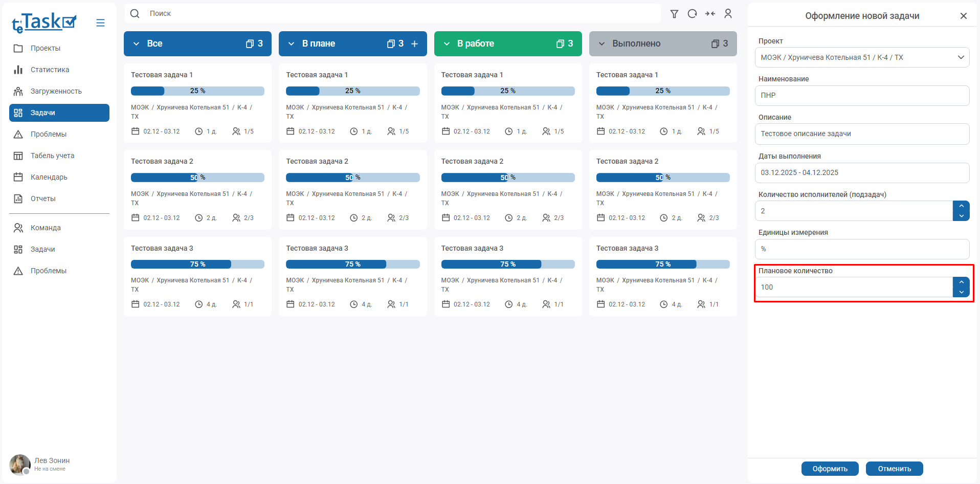Viewport: 980px width, 484px height.
Task: Add a task with plus icon in В плане
Action: 415,44
